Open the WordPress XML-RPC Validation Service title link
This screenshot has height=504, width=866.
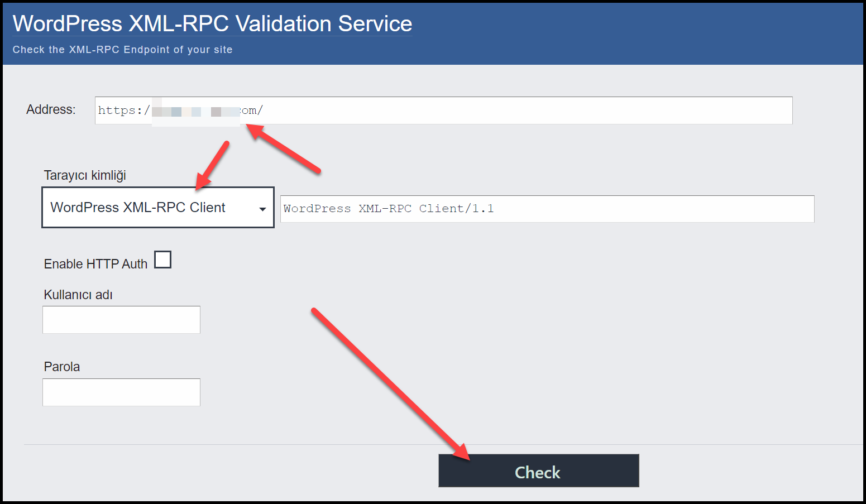[212, 24]
